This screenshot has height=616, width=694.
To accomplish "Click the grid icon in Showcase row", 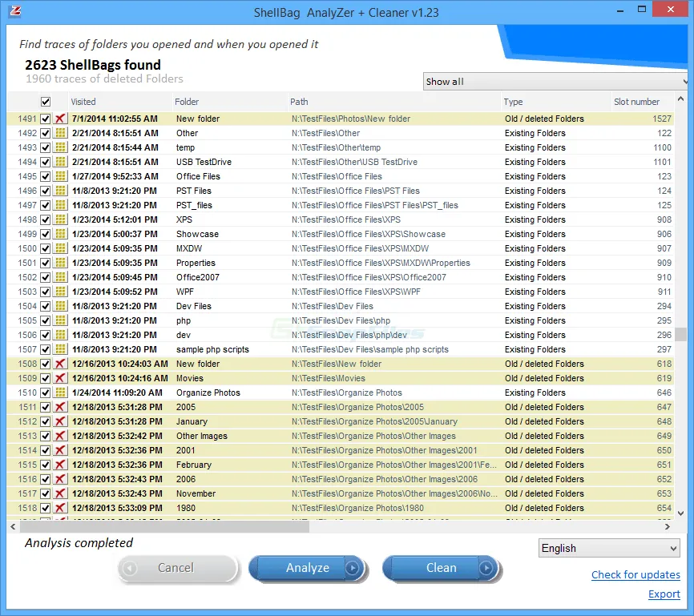I will click(60, 234).
